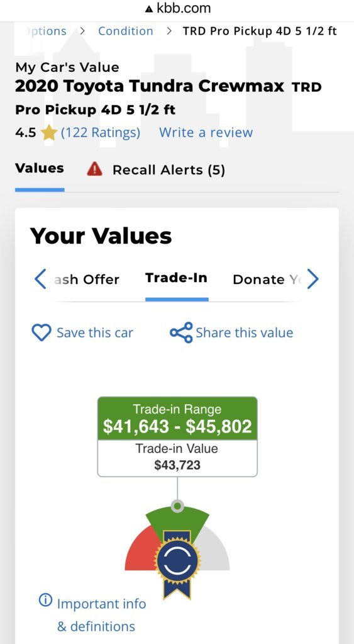The image size is (354, 644).
Task: Click Write a review link
Action: pos(206,133)
